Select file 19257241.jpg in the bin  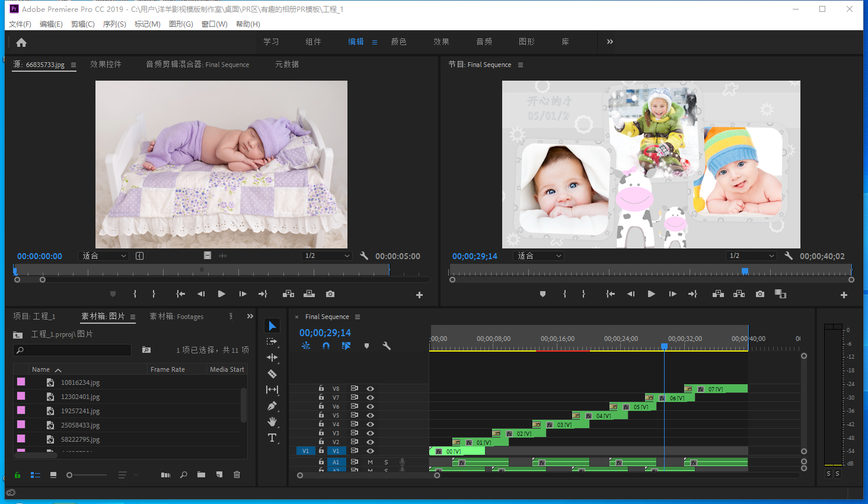[x=80, y=411]
